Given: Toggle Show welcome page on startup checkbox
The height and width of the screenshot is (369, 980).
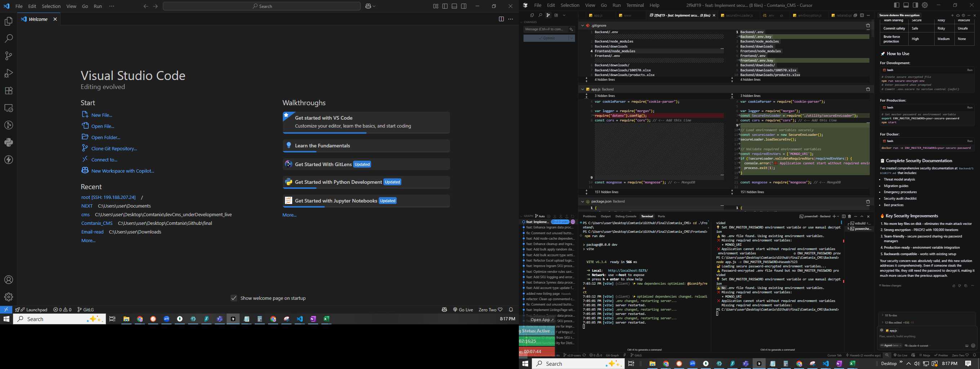Looking at the screenshot, I should (x=233, y=298).
